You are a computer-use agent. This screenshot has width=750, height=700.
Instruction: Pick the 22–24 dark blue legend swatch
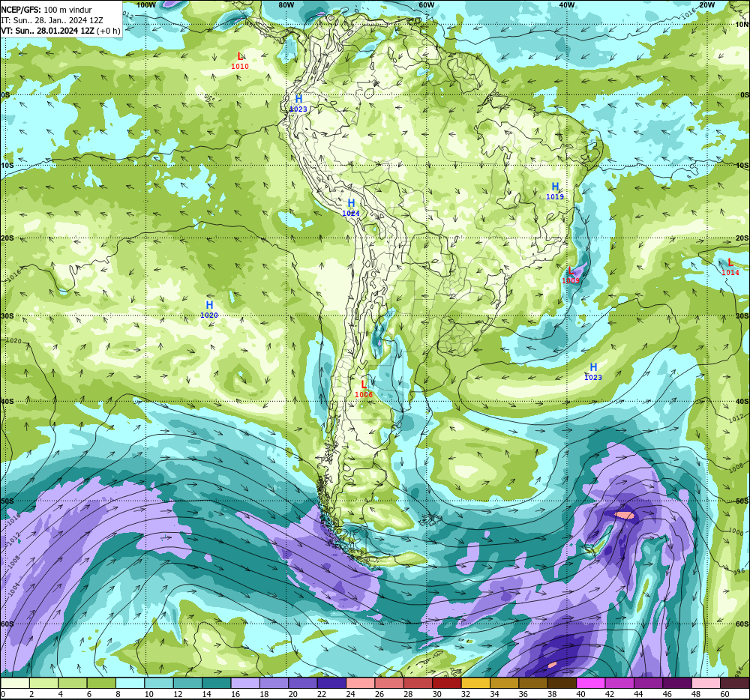(331, 683)
